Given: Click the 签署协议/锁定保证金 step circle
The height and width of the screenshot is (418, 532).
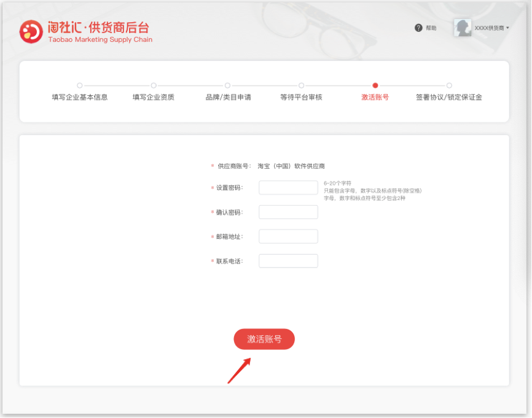Looking at the screenshot, I should coord(449,86).
